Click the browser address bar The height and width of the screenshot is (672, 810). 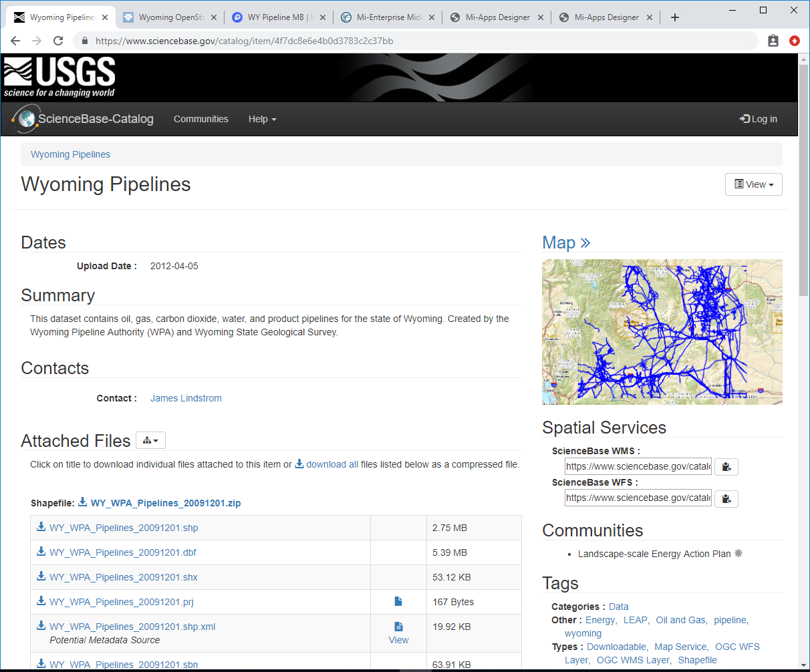point(416,41)
